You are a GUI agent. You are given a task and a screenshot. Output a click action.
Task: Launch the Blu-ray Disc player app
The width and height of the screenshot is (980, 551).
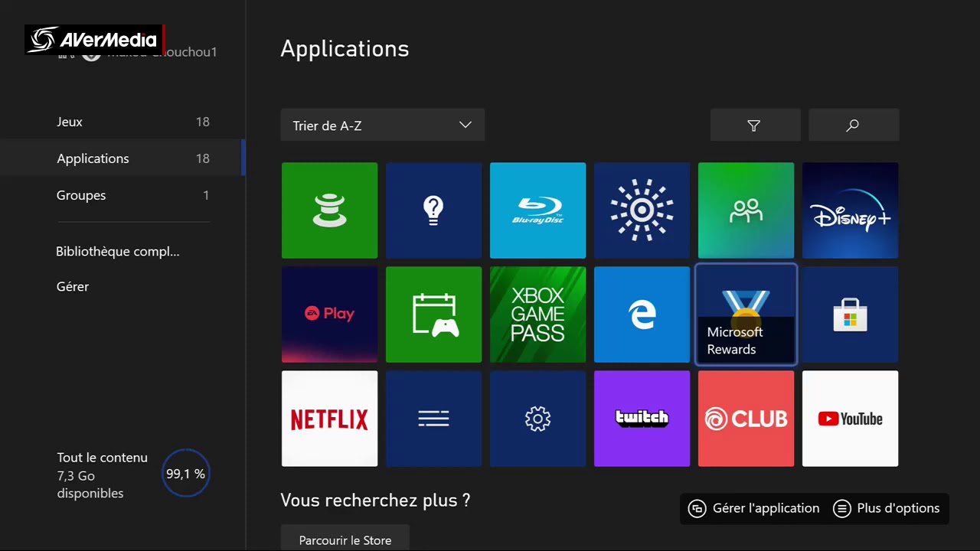point(537,210)
